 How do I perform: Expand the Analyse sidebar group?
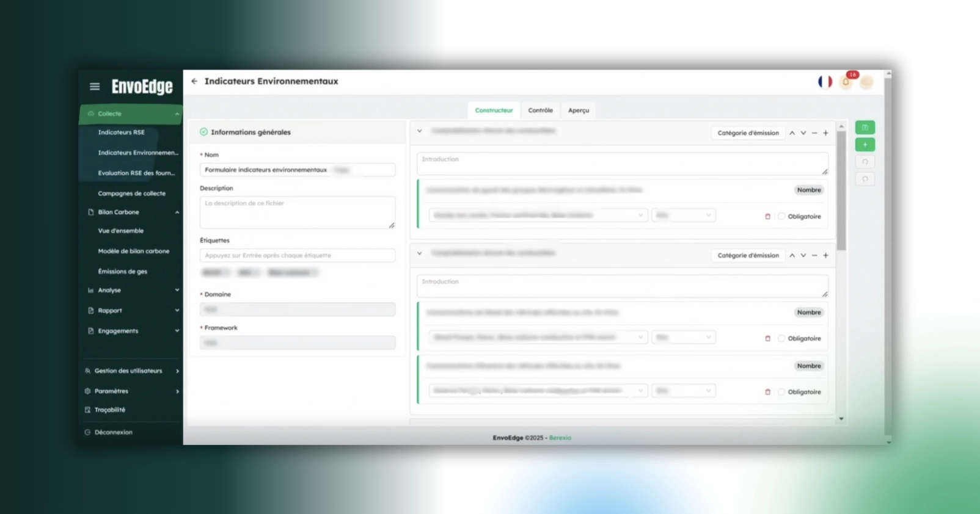click(177, 291)
